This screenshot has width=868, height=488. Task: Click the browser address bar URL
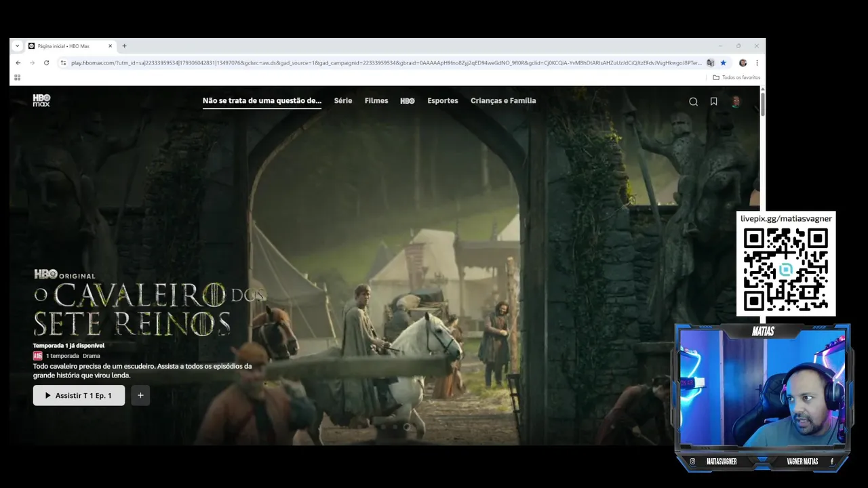(386, 63)
